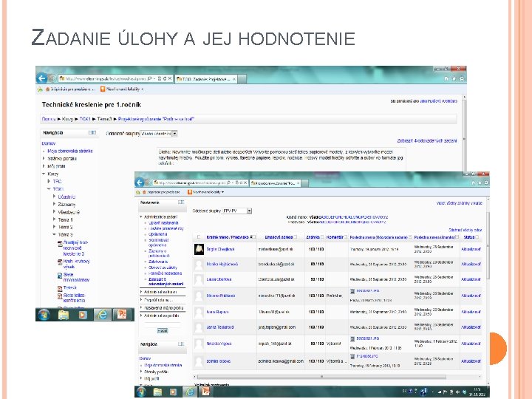The height and width of the screenshot is (399, 532).
Task: Collapse the Kurzy node in rear navigation
Action: 44,174
